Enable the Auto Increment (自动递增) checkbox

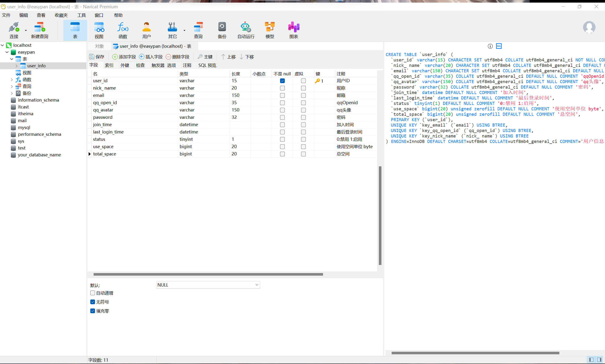[x=92, y=293]
